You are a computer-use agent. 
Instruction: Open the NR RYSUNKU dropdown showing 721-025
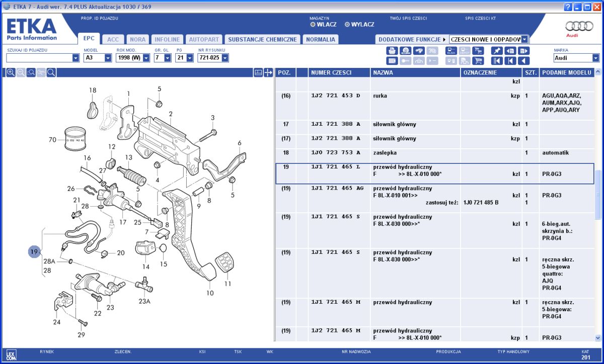[x=225, y=58]
